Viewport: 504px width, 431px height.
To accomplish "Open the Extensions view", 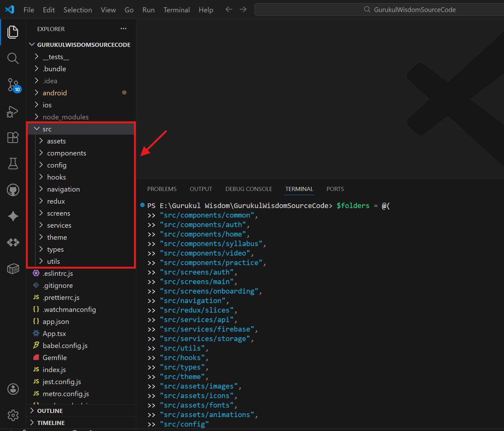I will coord(13,137).
